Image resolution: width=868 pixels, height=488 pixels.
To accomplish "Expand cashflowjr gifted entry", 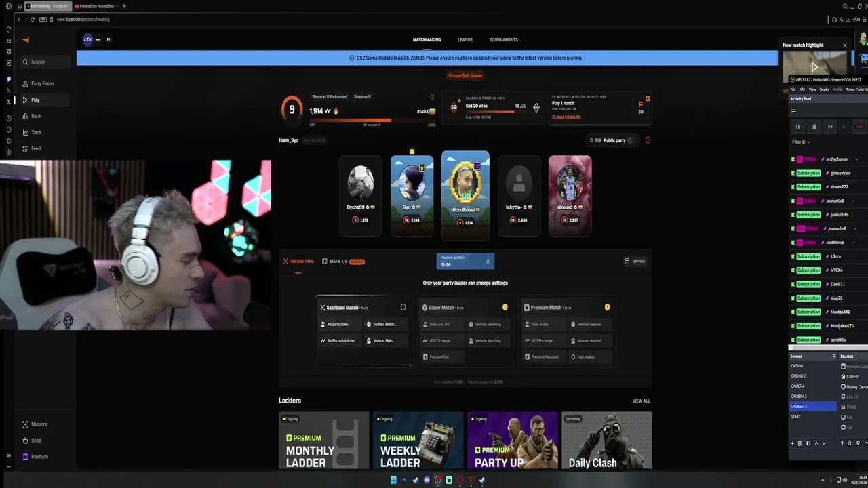I will [x=854, y=243].
